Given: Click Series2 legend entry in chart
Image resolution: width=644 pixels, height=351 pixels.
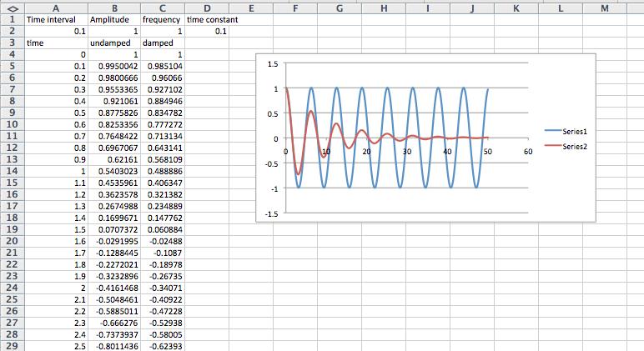Looking at the screenshot, I should 566,146.
